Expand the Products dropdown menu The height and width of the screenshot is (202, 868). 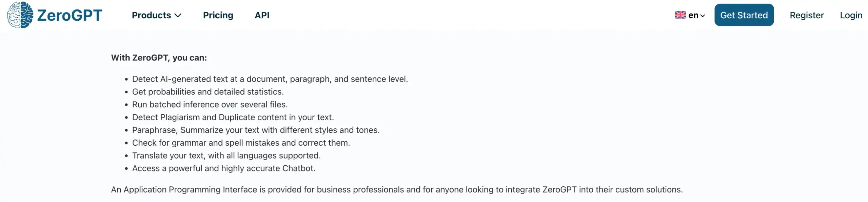tap(156, 15)
